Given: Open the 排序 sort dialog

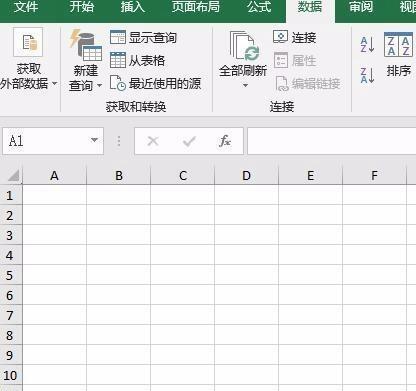Looking at the screenshot, I should pos(398,55).
